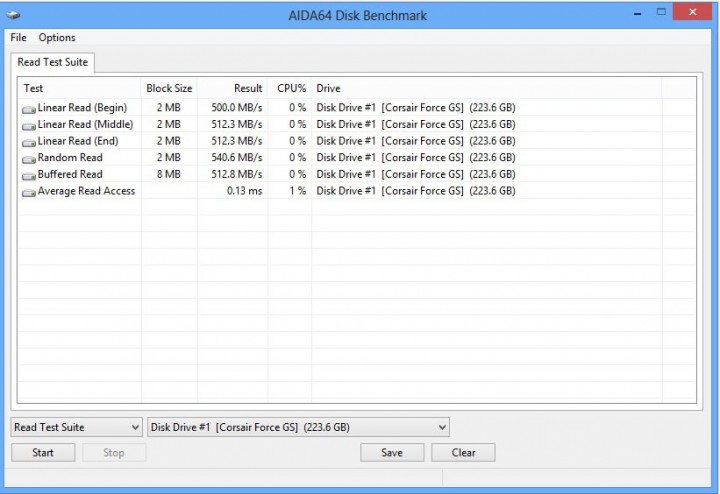Click the 1 % CPU usage cell
The image size is (720, 494).
(298, 191)
